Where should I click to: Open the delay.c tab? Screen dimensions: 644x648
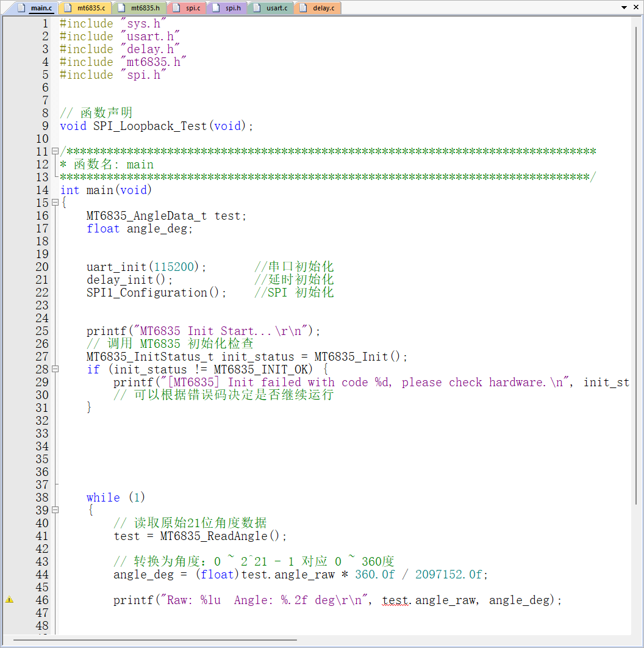tap(318, 8)
